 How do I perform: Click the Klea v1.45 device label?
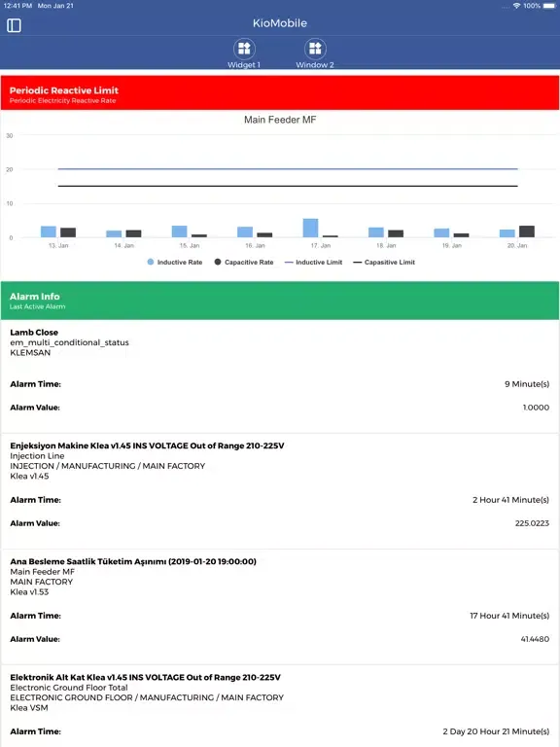29,476
